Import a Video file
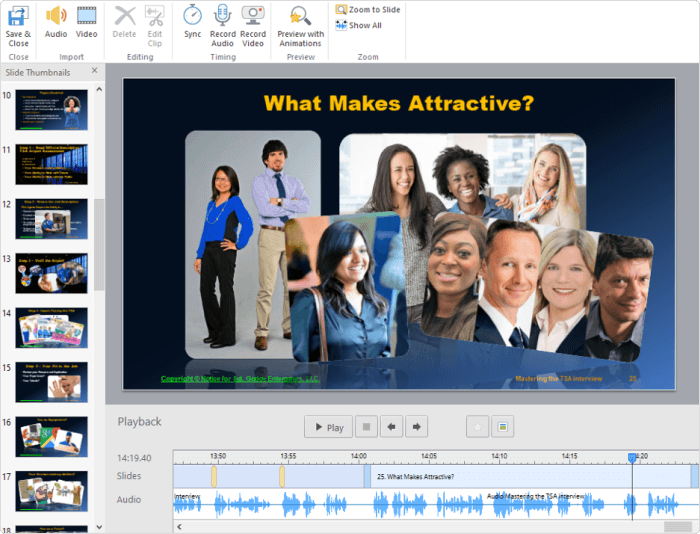This screenshot has width=700, height=534. 86,21
